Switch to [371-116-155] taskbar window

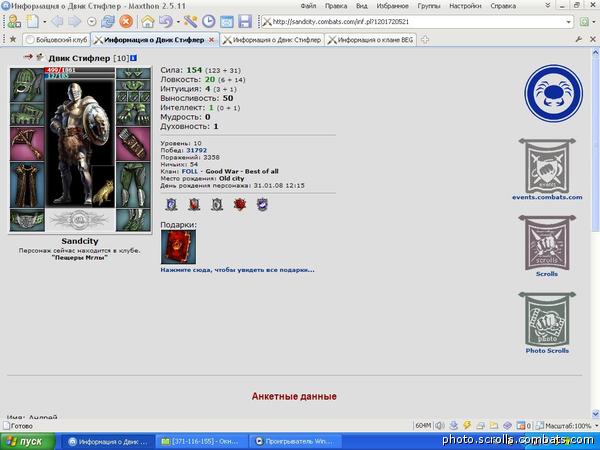[x=201, y=442]
